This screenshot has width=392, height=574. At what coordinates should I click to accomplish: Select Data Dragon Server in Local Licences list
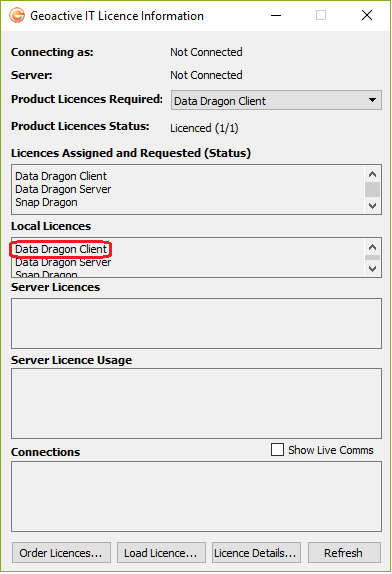(63, 262)
